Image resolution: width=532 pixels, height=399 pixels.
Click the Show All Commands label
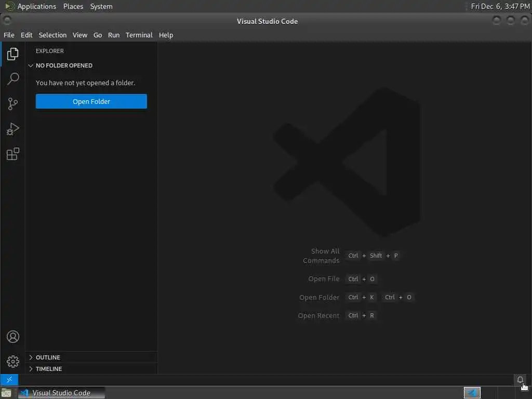(321, 256)
